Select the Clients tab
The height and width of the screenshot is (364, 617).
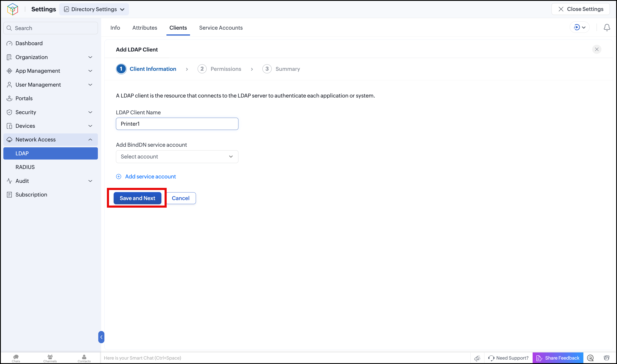click(x=178, y=28)
